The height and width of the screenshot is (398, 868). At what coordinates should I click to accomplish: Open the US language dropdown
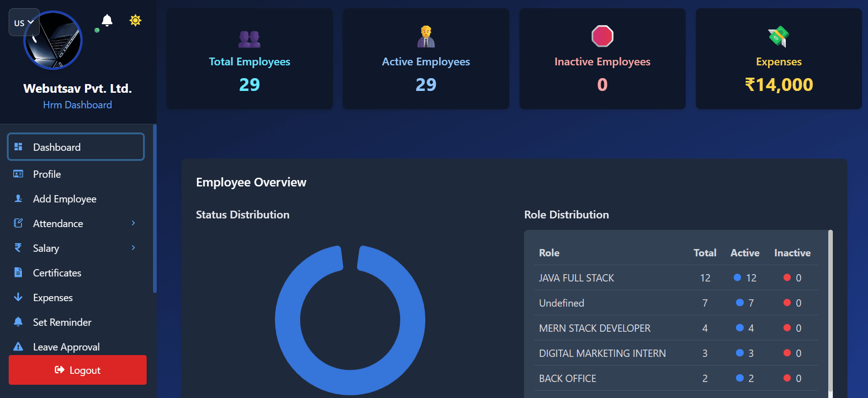[x=24, y=22]
